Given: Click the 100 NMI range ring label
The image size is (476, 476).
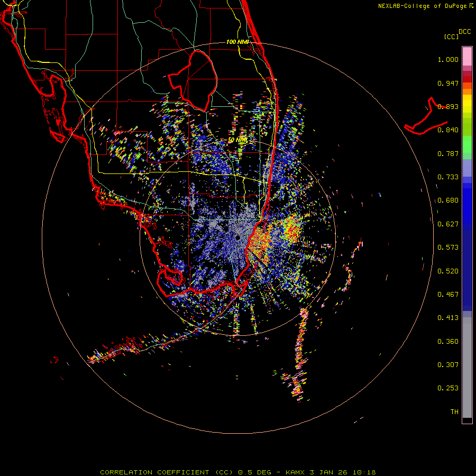Looking at the screenshot, I should pyautogui.click(x=237, y=42).
